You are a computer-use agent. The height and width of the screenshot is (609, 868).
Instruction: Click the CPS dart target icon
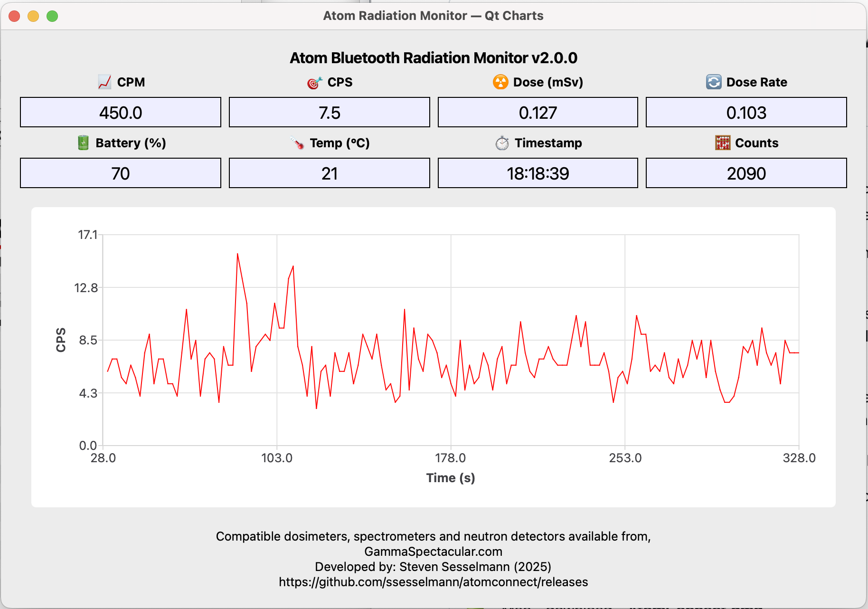pos(314,83)
